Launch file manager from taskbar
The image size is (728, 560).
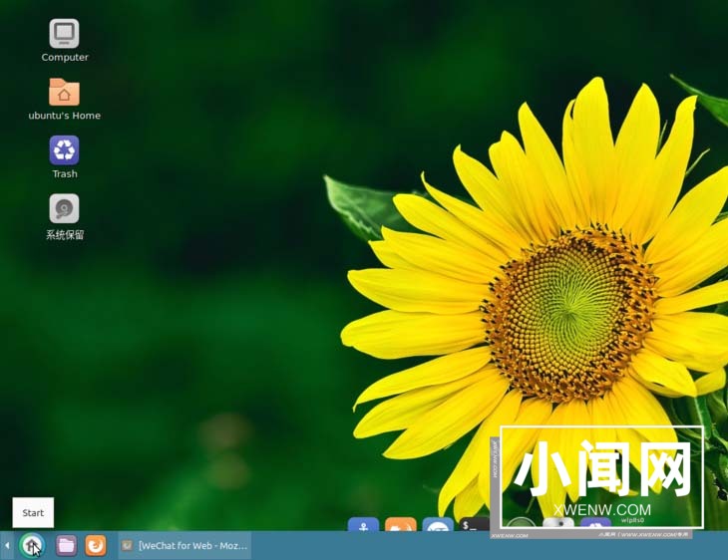(x=66, y=545)
